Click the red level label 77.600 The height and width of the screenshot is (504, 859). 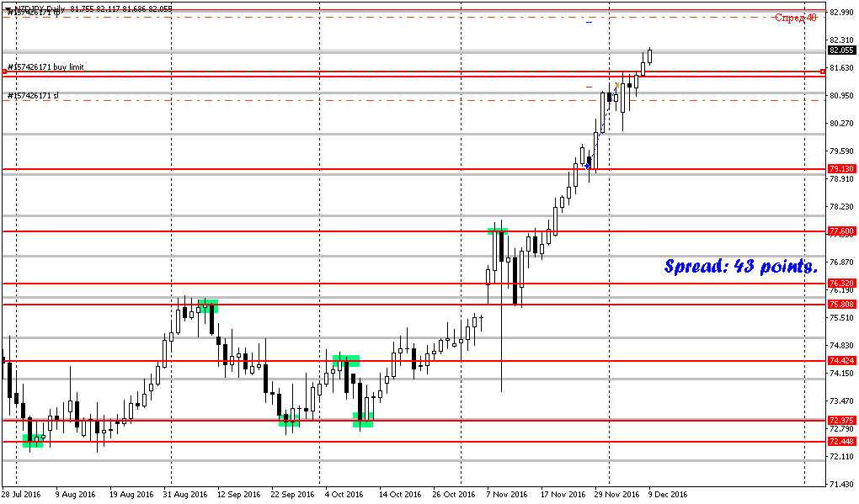841,231
